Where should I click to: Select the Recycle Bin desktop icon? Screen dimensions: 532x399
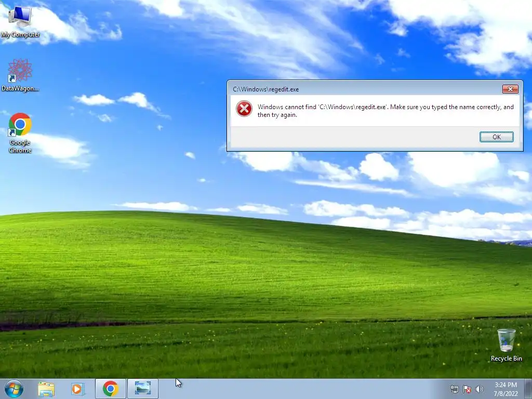point(506,345)
